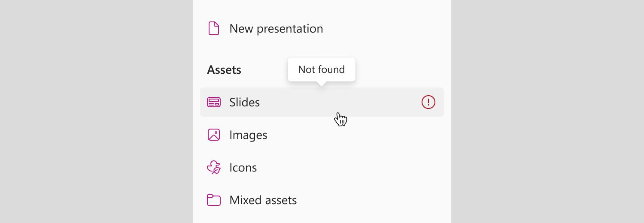644x223 pixels.
Task: Open the Mixed assets folder icon
Action: [214, 200]
